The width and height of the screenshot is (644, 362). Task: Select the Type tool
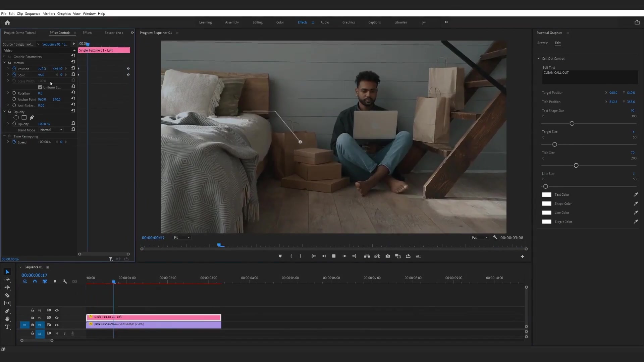click(7, 327)
